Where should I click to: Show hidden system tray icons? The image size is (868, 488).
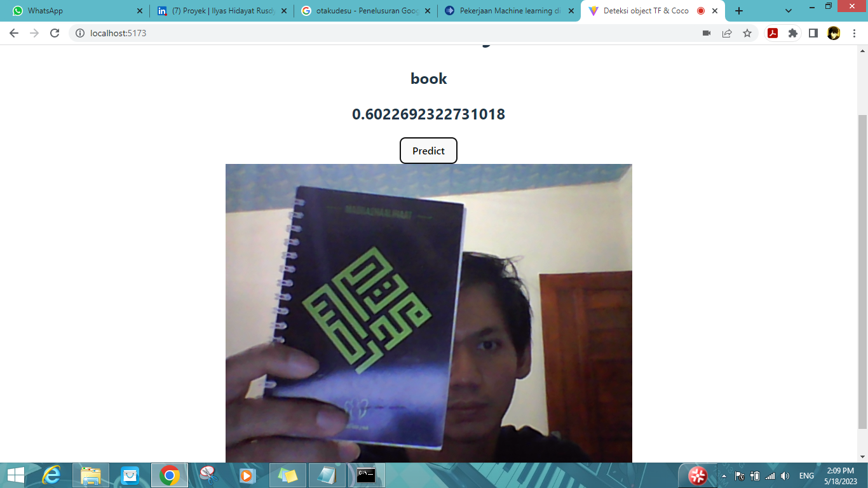[x=724, y=476]
